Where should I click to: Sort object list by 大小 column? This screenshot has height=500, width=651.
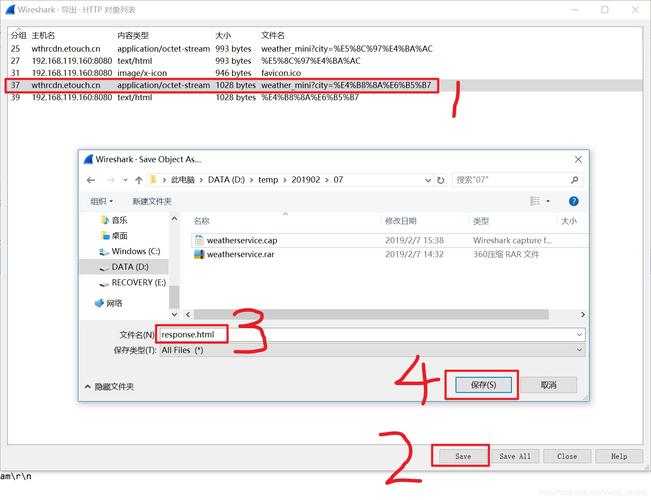(x=223, y=36)
